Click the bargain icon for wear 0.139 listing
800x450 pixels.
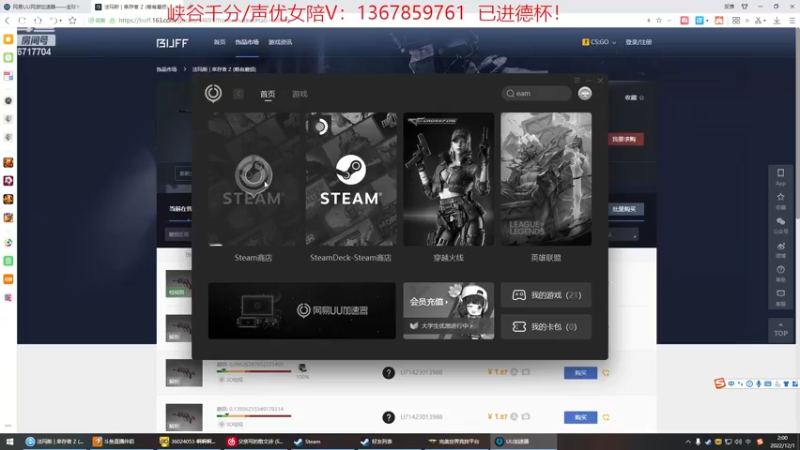click(x=606, y=417)
